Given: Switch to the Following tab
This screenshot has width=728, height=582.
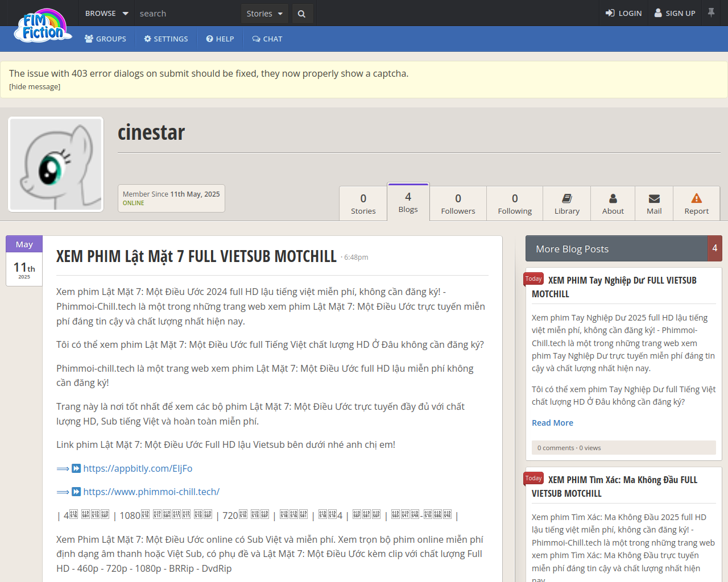Looking at the screenshot, I should [515, 203].
